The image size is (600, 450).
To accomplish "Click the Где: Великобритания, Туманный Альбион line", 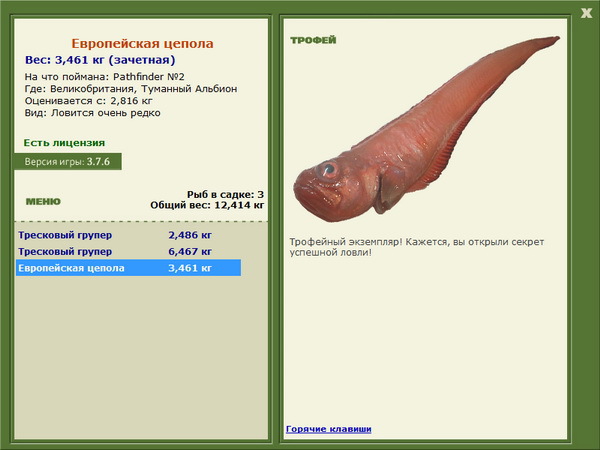I will [131, 89].
